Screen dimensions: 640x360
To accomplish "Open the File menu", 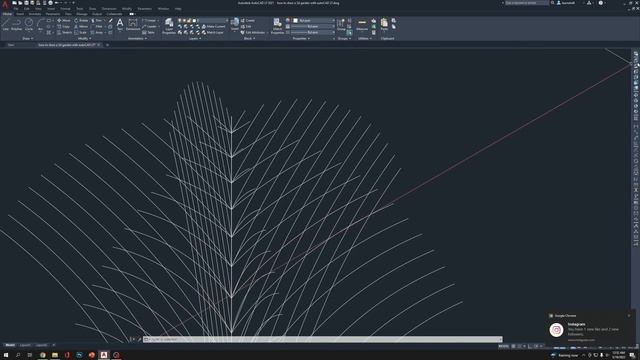I will 16,9.
